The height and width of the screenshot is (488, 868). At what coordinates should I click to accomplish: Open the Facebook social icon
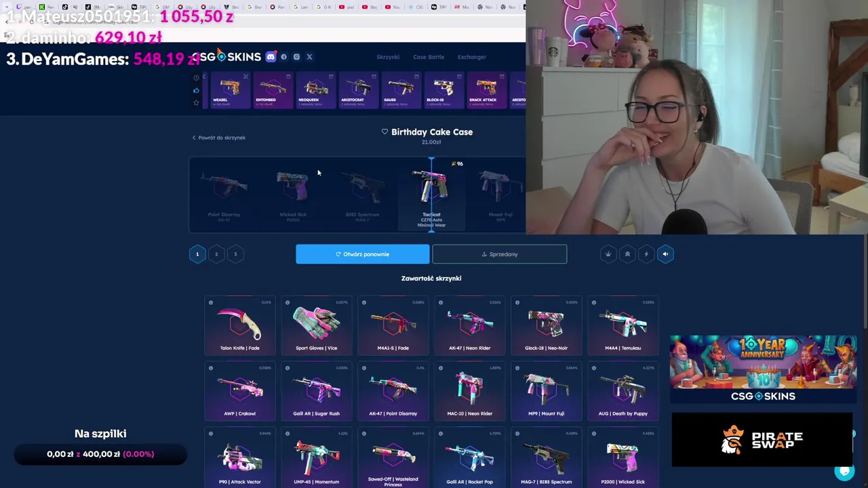click(283, 57)
